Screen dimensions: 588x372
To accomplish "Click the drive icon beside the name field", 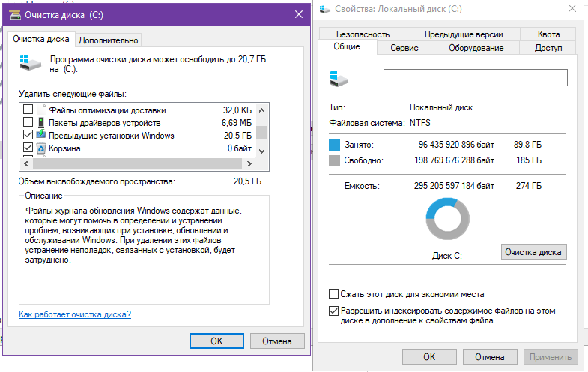I will (339, 79).
